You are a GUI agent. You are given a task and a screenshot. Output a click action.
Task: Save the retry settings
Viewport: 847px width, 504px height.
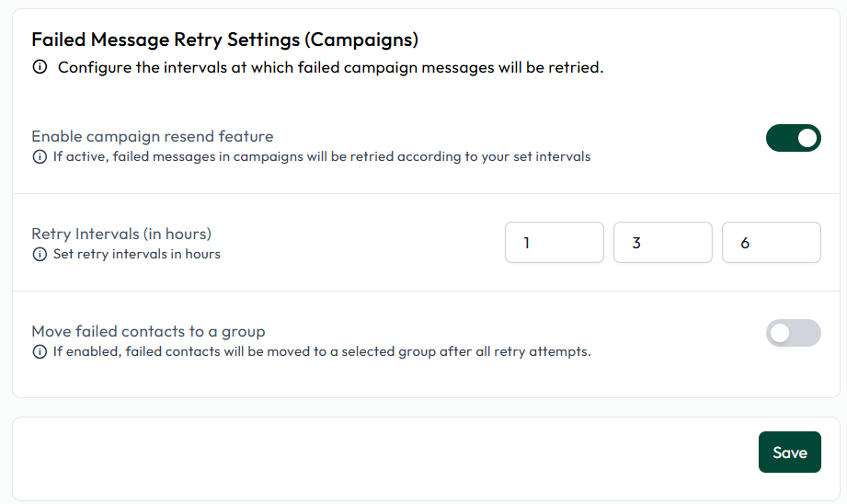pos(790,452)
